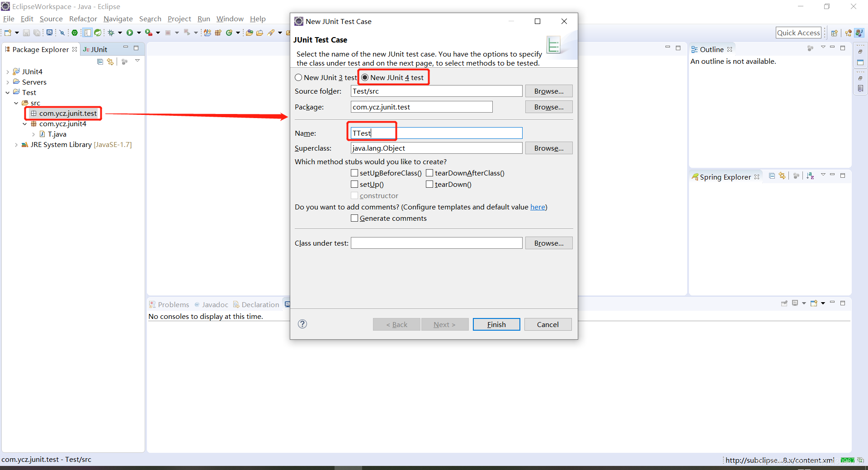
Task: Collapse All in Package Explorer
Action: coord(100,62)
